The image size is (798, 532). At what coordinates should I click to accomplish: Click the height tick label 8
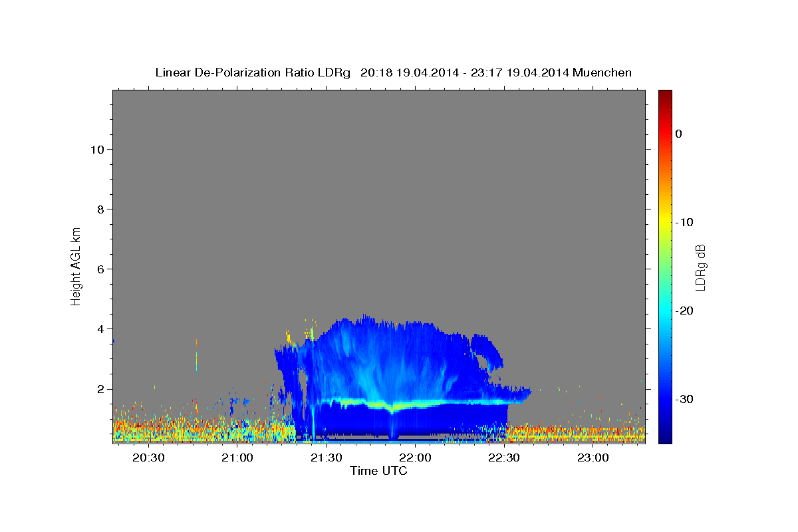tap(100, 209)
